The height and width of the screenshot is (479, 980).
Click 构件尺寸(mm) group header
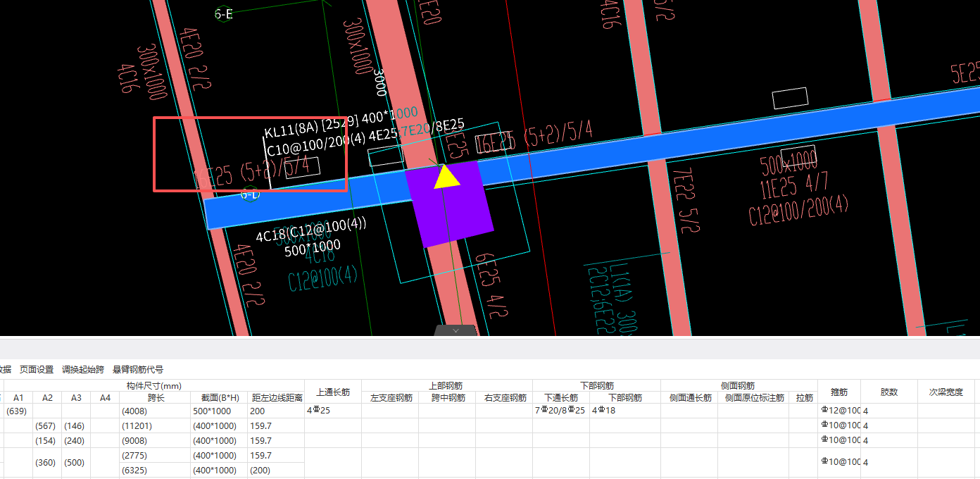click(154, 386)
